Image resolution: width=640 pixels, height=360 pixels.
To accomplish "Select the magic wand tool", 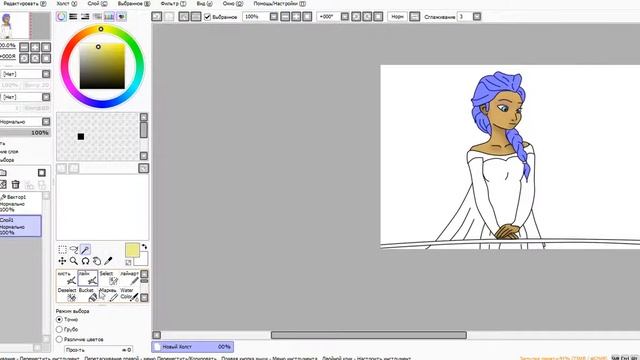I will [x=85, y=250].
